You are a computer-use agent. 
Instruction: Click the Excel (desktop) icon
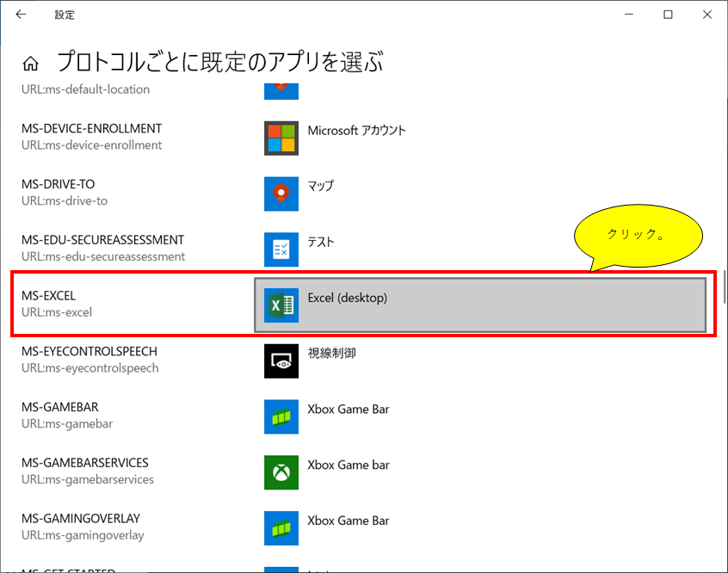(281, 305)
